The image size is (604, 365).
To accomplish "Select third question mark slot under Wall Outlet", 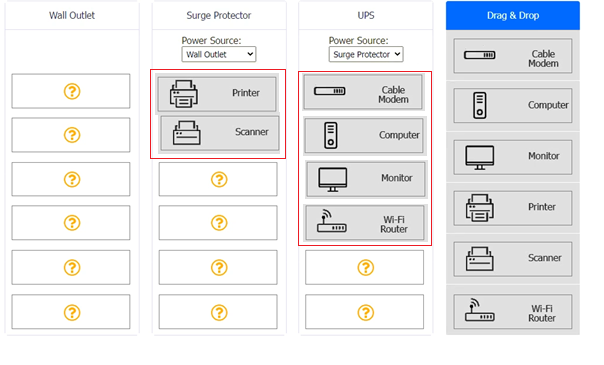I will [x=71, y=179].
